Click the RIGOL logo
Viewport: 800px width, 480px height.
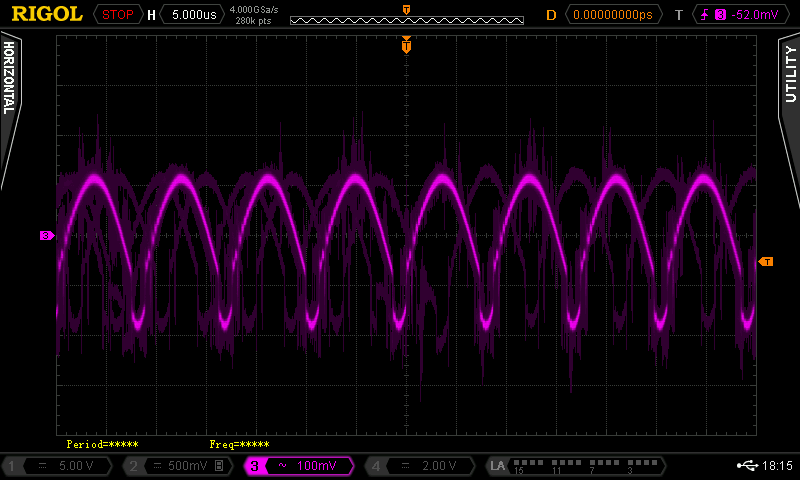tap(46, 14)
